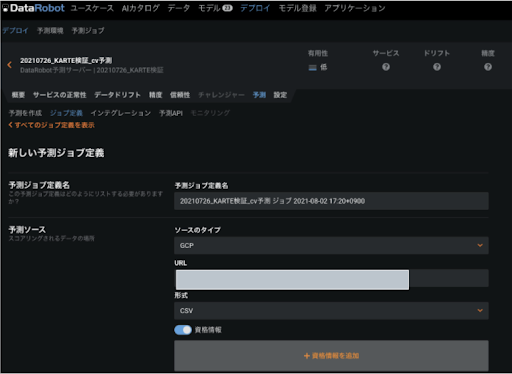Click the 資格情報を追加 button
The image size is (512, 374).
[x=331, y=356]
